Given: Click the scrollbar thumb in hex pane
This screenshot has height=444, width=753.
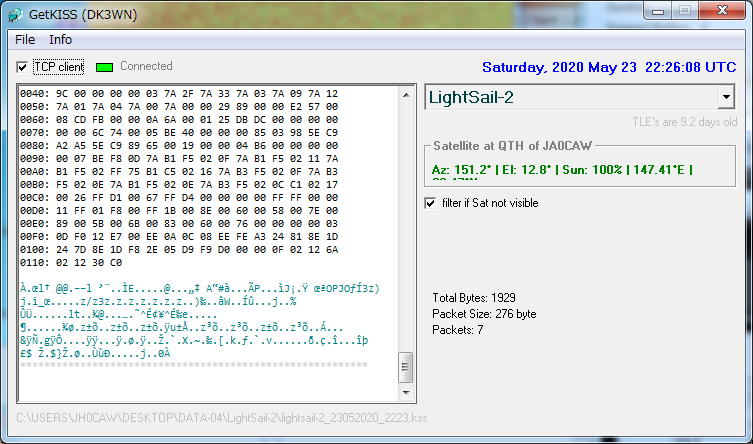Looking at the screenshot, I should (406, 367).
